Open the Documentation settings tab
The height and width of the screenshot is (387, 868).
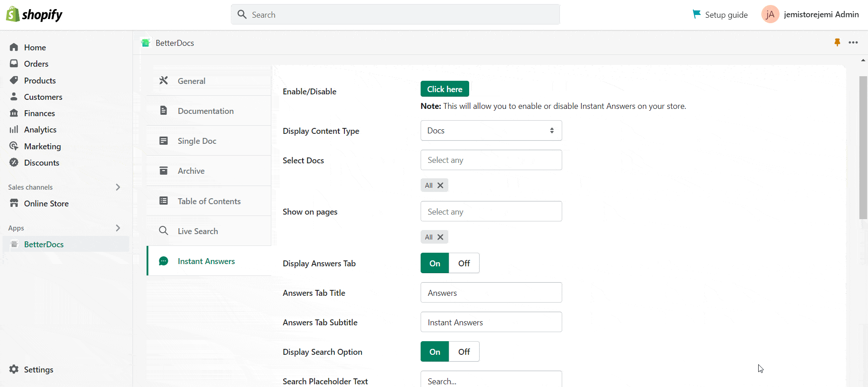click(x=209, y=111)
